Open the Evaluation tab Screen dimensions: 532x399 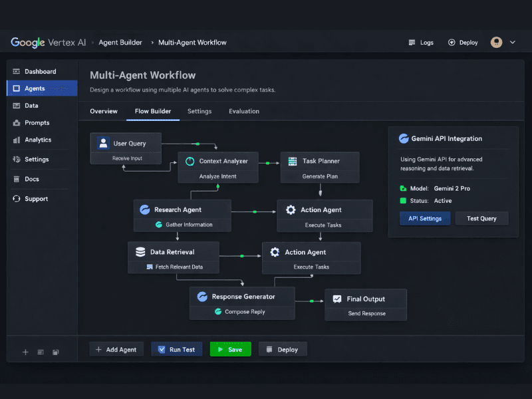pos(243,111)
